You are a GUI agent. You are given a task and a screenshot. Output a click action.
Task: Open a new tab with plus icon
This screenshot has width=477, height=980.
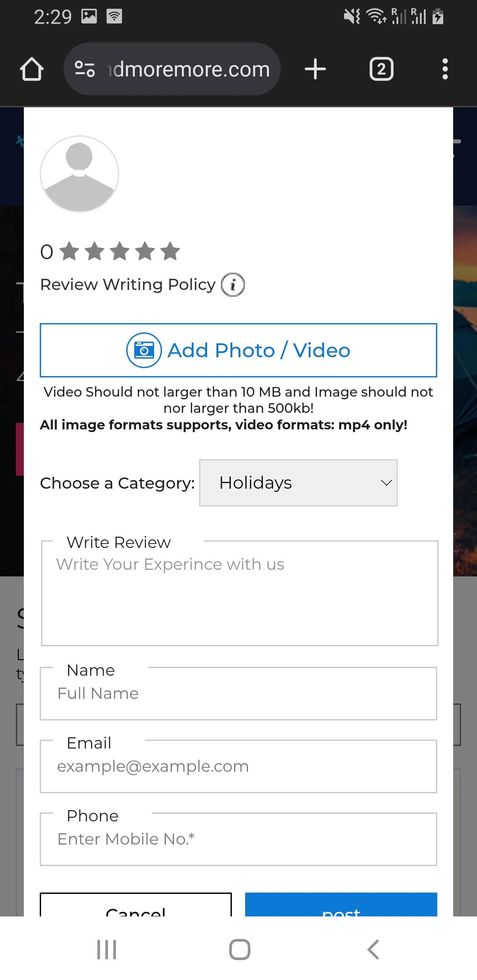coord(315,69)
